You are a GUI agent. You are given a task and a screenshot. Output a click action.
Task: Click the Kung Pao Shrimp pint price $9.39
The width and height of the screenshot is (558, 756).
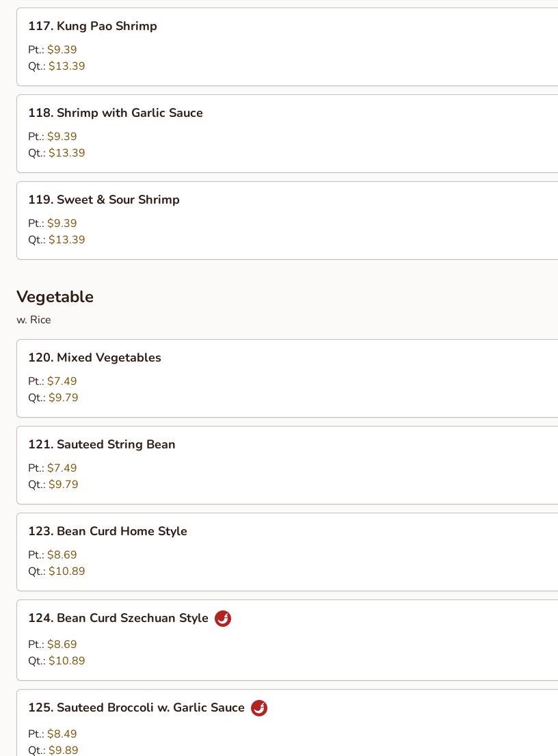(x=62, y=50)
